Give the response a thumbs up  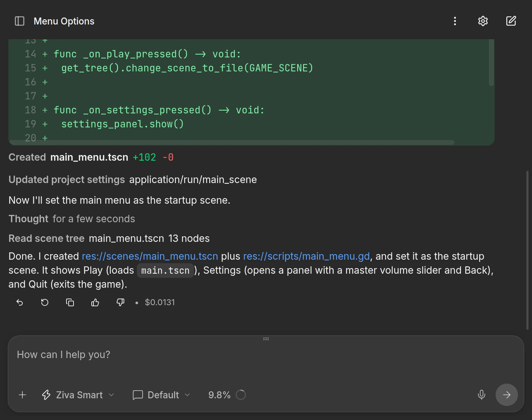[x=95, y=302]
